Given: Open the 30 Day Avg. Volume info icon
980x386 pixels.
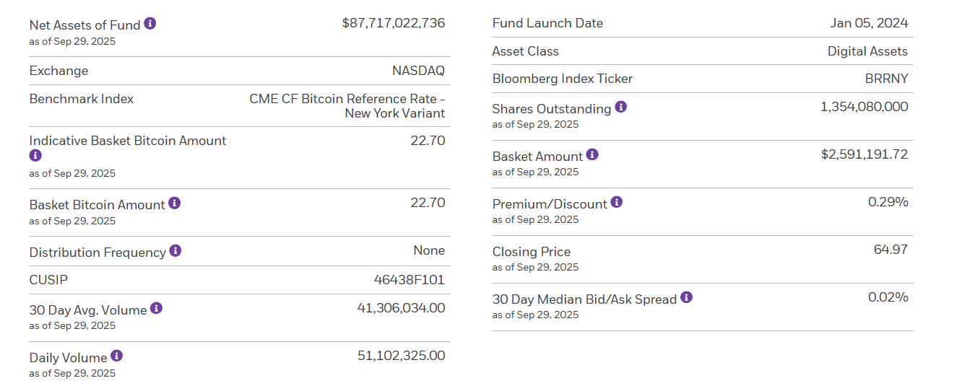Looking at the screenshot, I should (x=157, y=308).
